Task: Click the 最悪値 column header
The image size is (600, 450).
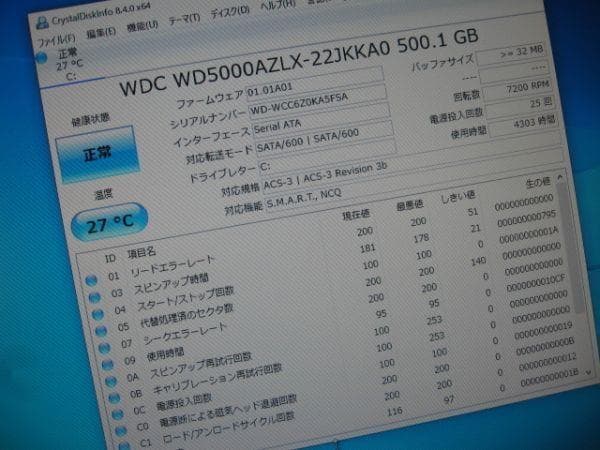Action: (x=409, y=205)
